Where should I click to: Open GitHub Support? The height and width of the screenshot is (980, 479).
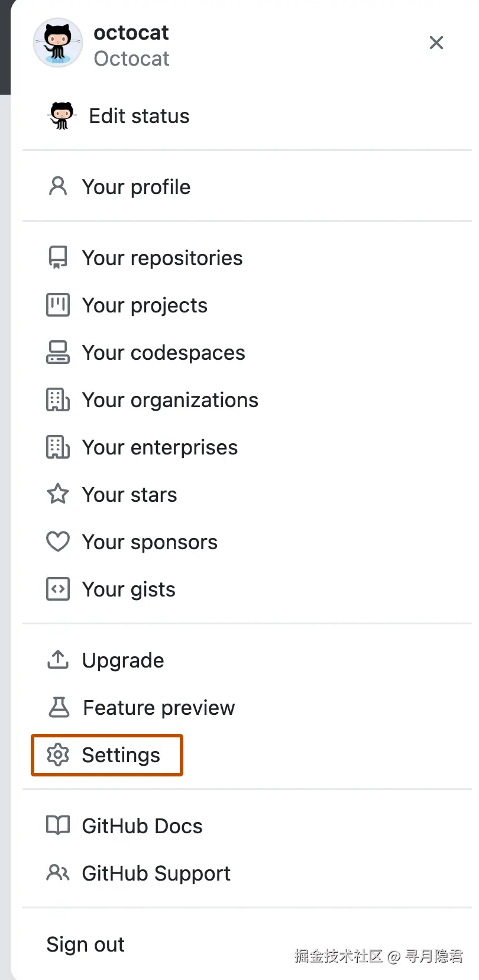[156, 873]
